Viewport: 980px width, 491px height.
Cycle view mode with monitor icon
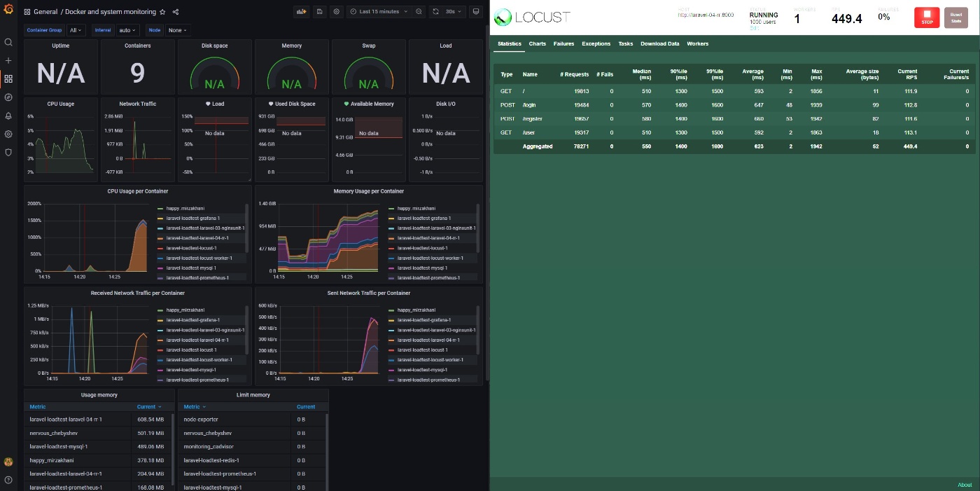pos(476,12)
